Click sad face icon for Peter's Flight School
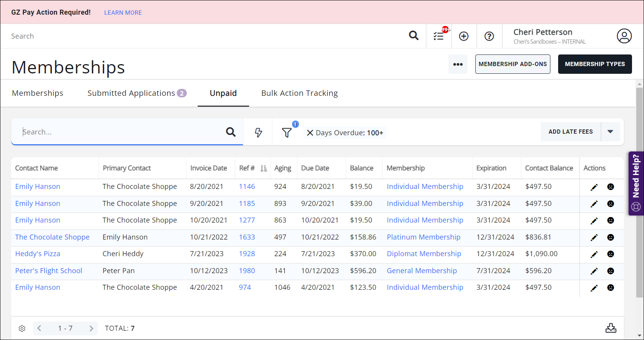This screenshot has height=340, width=644. pos(610,271)
